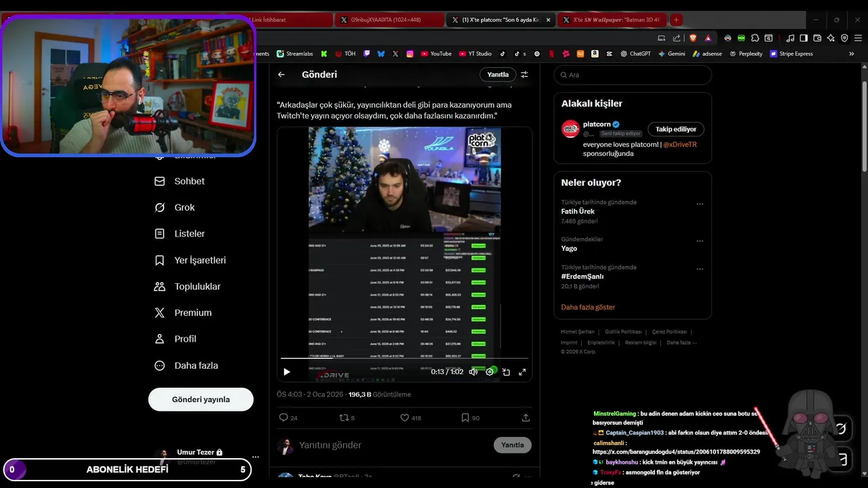Play the embedded tweet video
The image size is (868, 488).
pos(287,371)
